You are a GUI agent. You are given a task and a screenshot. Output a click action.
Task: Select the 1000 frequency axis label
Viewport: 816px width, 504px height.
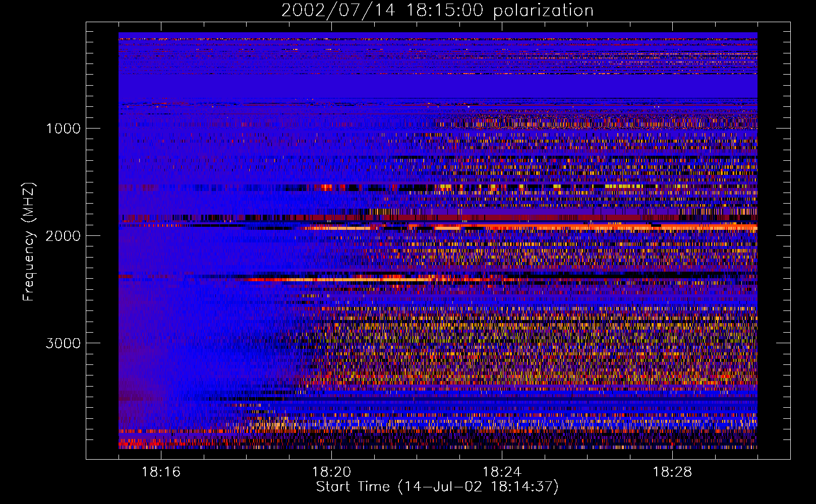[63, 129]
